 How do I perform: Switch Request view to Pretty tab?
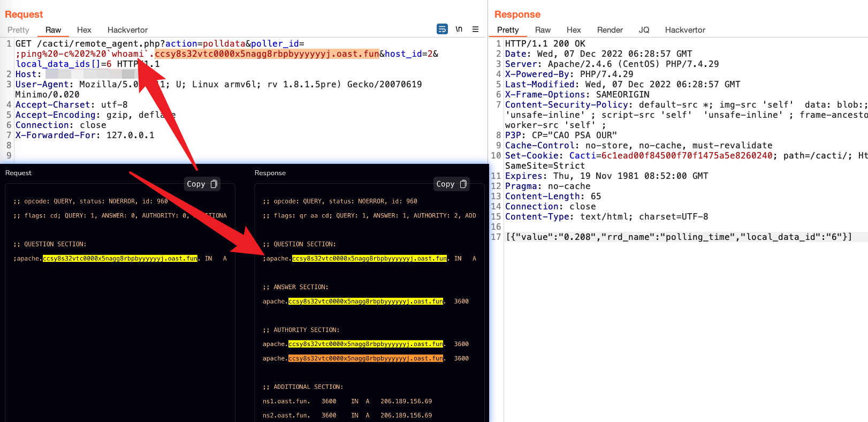18,30
